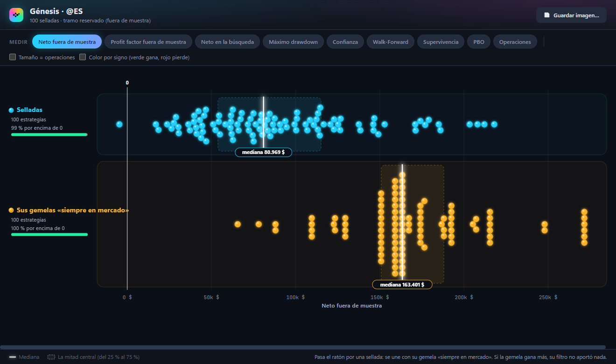Switch to the PBO metric
Image resolution: width=616 pixels, height=364 pixels.
click(x=479, y=42)
